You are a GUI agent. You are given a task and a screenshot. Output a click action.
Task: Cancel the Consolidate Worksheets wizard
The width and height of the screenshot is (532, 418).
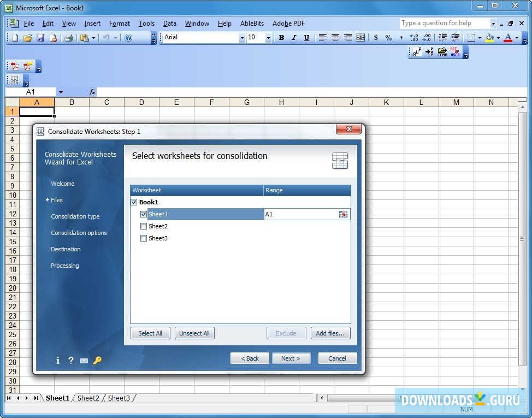(337, 358)
